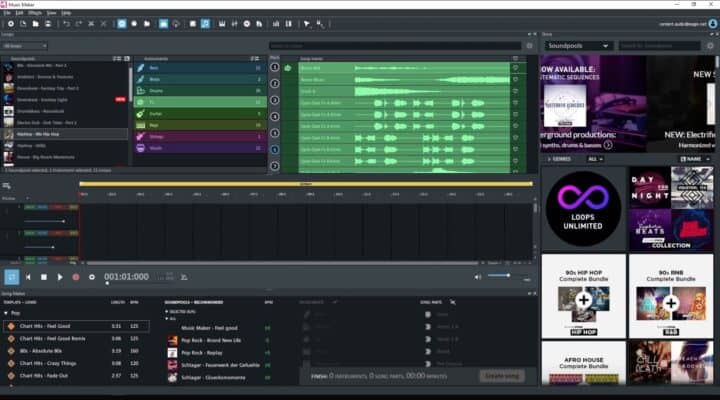Image resolution: width=720 pixels, height=400 pixels.
Task: Click the Create song button
Action: click(x=502, y=375)
